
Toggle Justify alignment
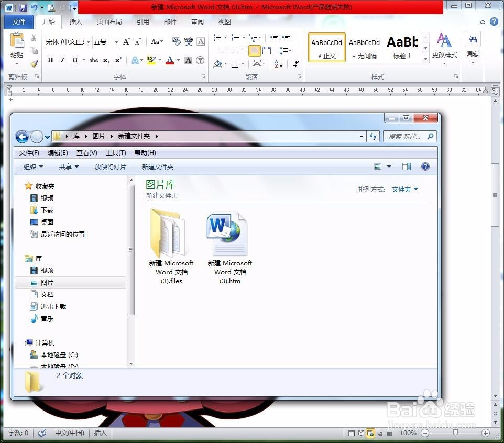pos(254,50)
